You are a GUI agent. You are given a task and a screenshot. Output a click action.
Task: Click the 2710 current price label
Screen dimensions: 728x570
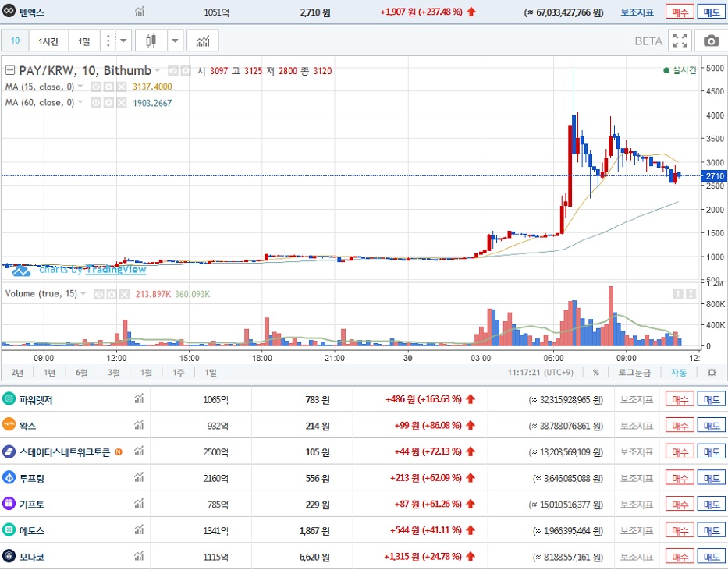tap(714, 175)
